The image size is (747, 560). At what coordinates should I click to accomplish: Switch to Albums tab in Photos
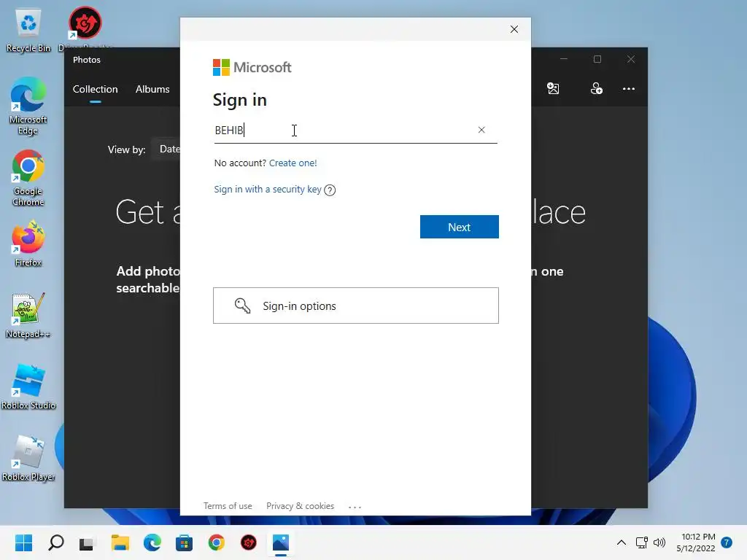click(x=152, y=89)
